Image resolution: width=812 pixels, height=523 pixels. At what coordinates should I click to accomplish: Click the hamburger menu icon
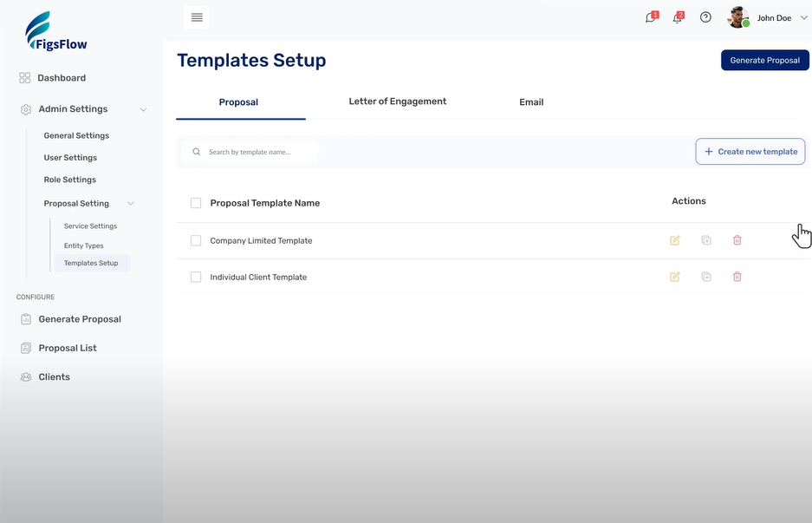(196, 16)
